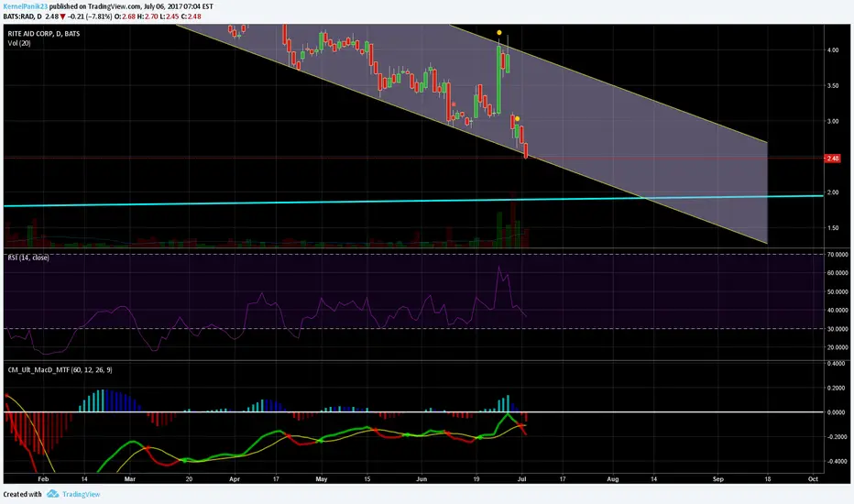Click the tall green late-June candlestick
This screenshot has height=504, width=854.
point(498,80)
